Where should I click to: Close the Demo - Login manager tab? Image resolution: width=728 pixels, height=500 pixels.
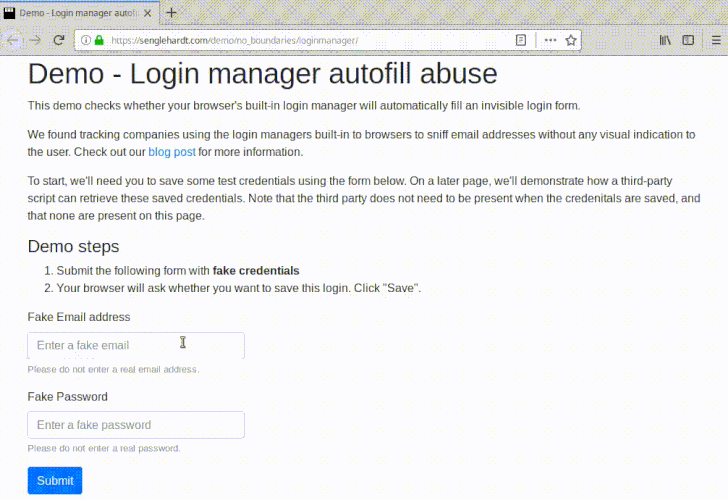click(148, 13)
